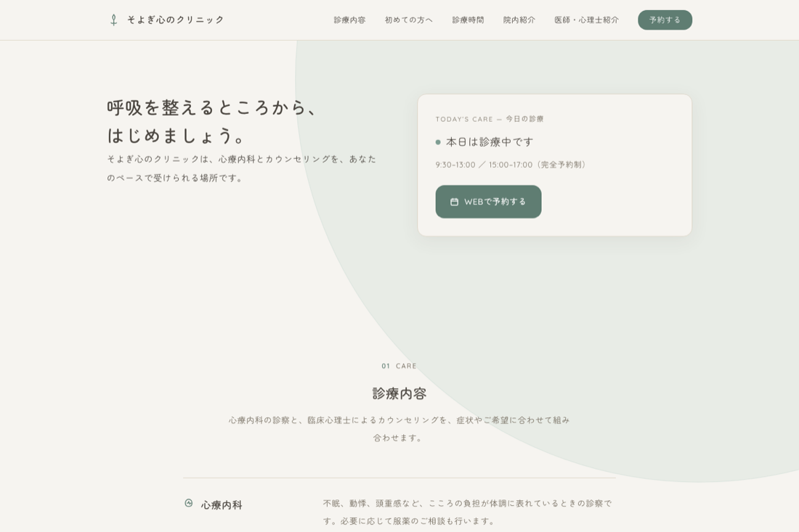The height and width of the screenshot is (532, 799).
Task: Click the WEBで予約する button
Action: point(488,202)
